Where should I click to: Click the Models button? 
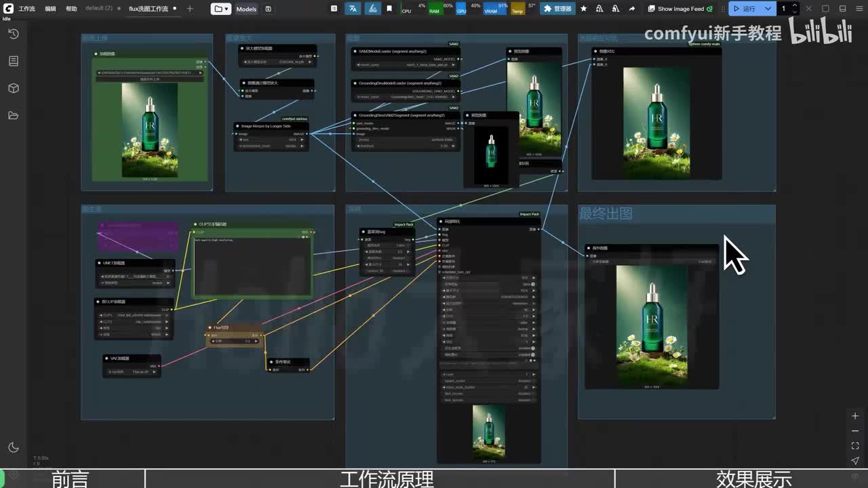246,9
